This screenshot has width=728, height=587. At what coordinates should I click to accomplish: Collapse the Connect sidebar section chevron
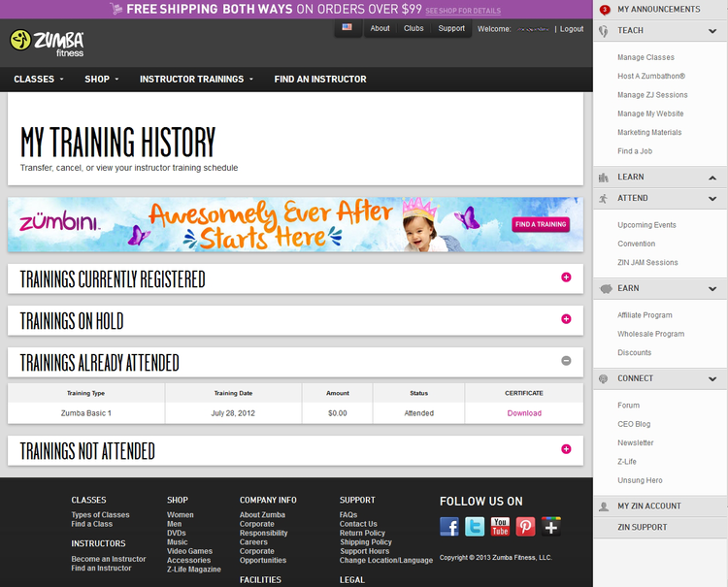point(712,379)
